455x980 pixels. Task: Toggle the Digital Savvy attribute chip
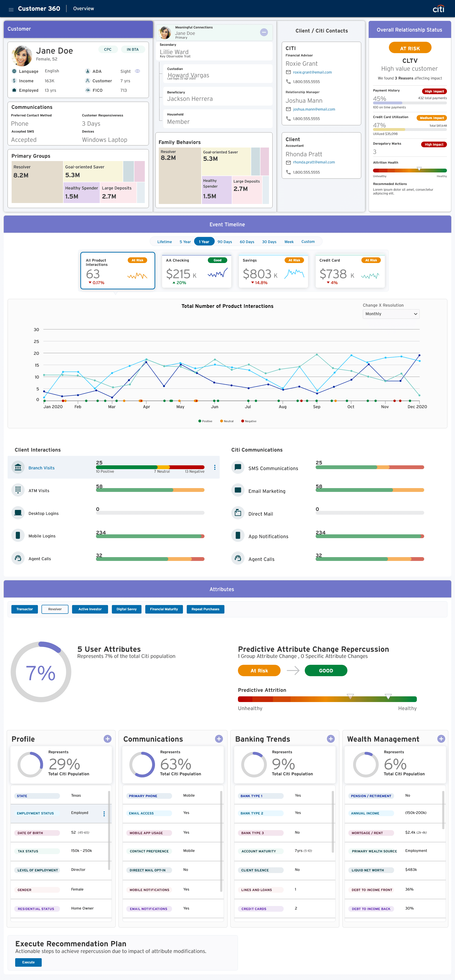click(x=127, y=609)
